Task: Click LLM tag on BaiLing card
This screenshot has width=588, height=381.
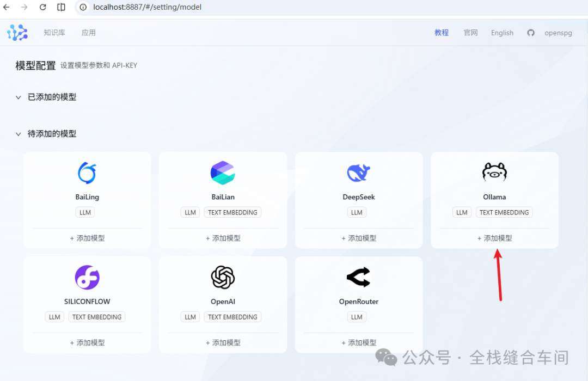Action: [x=85, y=212]
